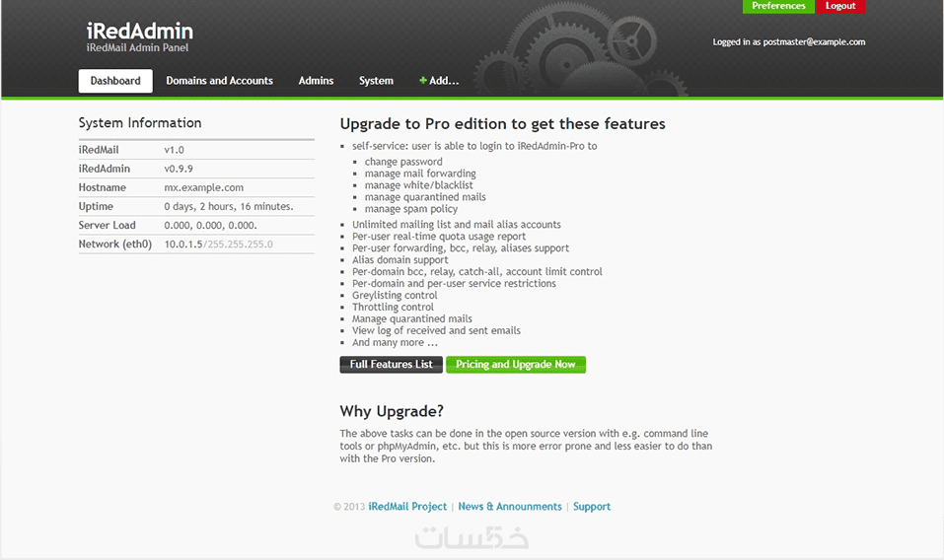Select the Server Load value 0.000, 0.000, 0.000

point(210,226)
